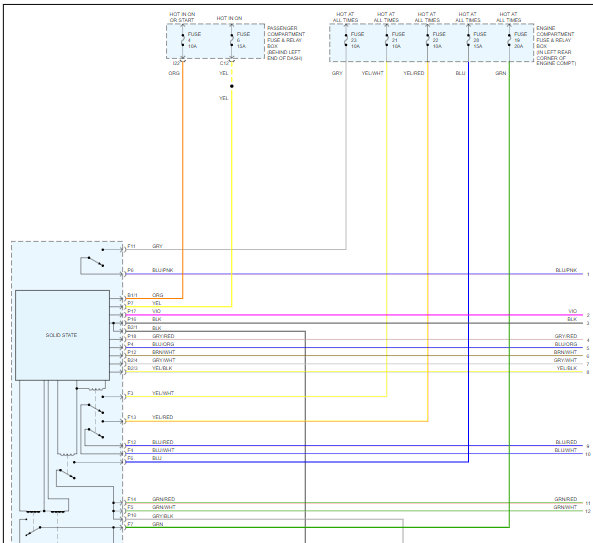Image resolution: width=593 pixels, height=543 pixels.
Task: Click the GRY/BLK label beside pin P10
Action: pos(163,516)
